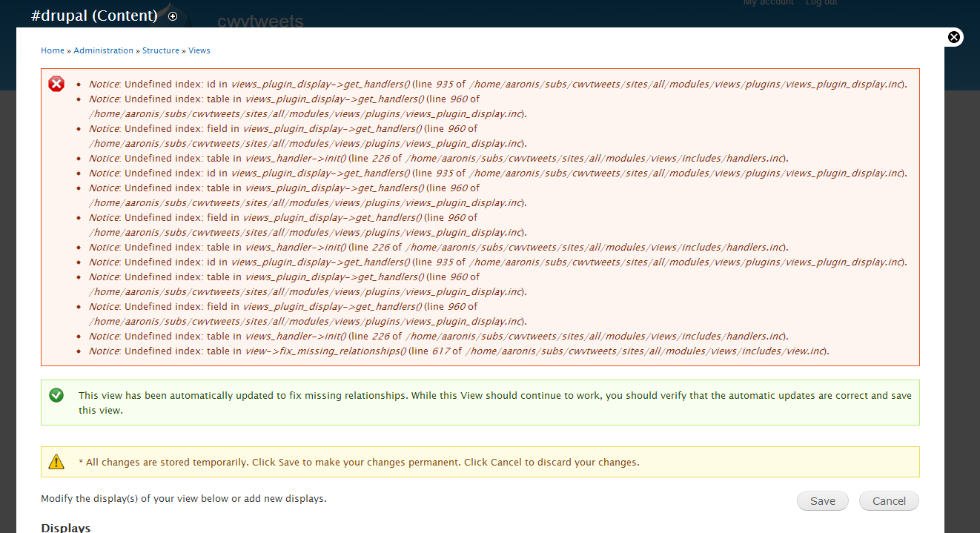Click 'All changes are stored temporarily' warning text
The height and width of the screenshot is (533, 980).
pyautogui.click(x=359, y=462)
